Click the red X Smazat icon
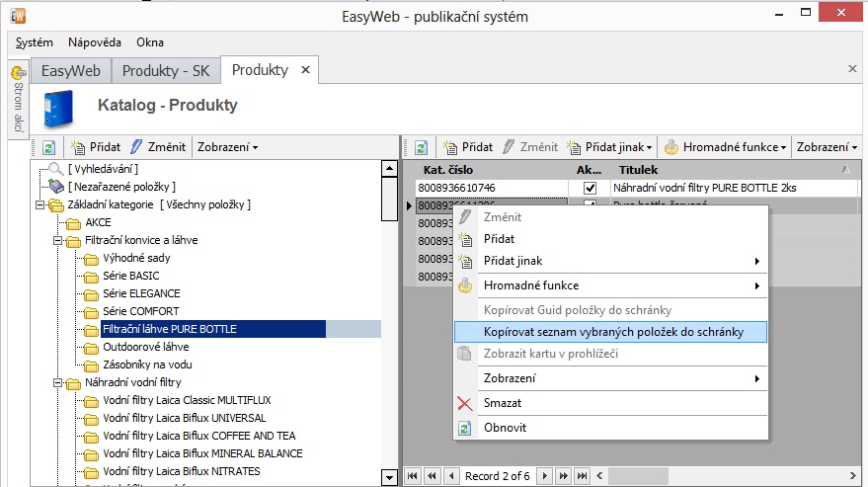Viewport: 868px width, 487px height. [465, 403]
